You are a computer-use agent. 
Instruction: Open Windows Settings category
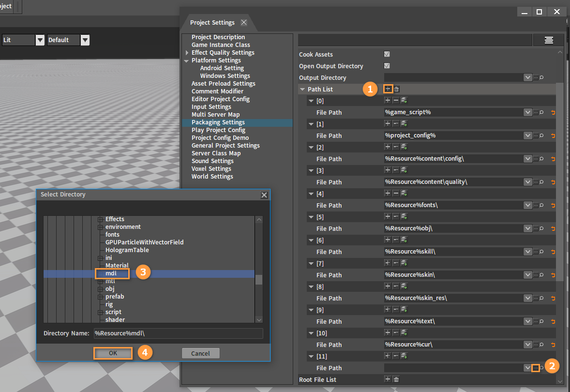(x=225, y=75)
